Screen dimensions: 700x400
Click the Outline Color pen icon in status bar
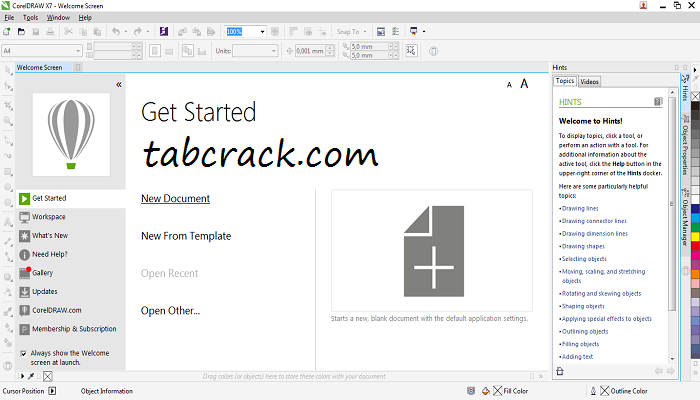tap(593, 391)
